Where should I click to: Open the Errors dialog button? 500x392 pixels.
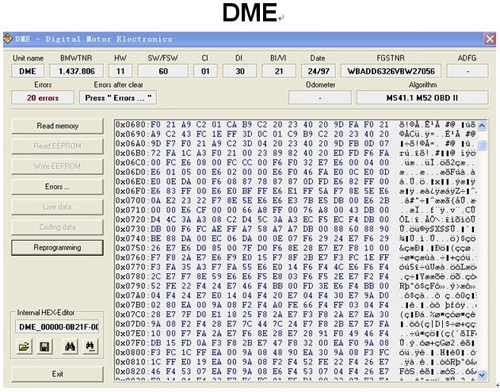coord(57,187)
